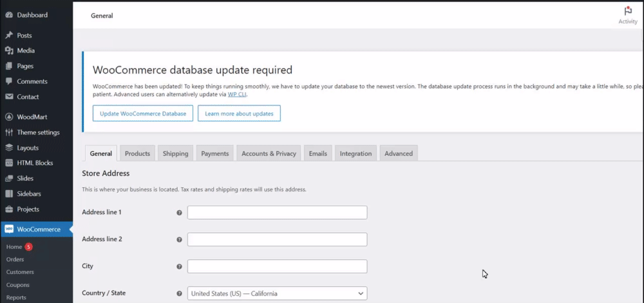
Task: Click the Theme settings sliders icon
Action: pyautogui.click(x=9, y=132)
